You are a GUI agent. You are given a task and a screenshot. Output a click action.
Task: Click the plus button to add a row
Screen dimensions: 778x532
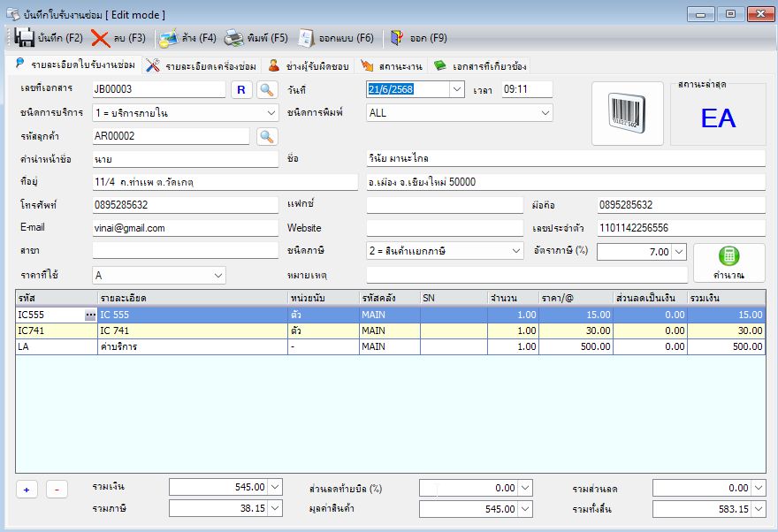coord(27,490)
